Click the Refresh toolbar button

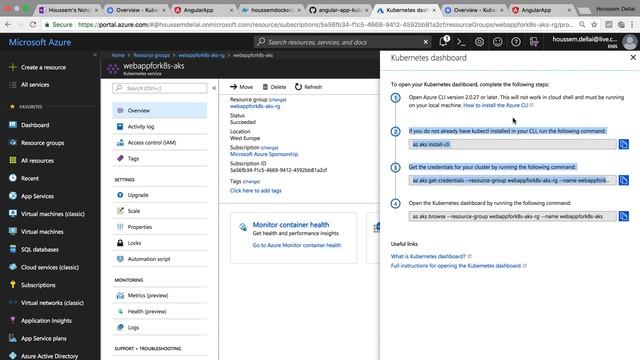[309, 87]
